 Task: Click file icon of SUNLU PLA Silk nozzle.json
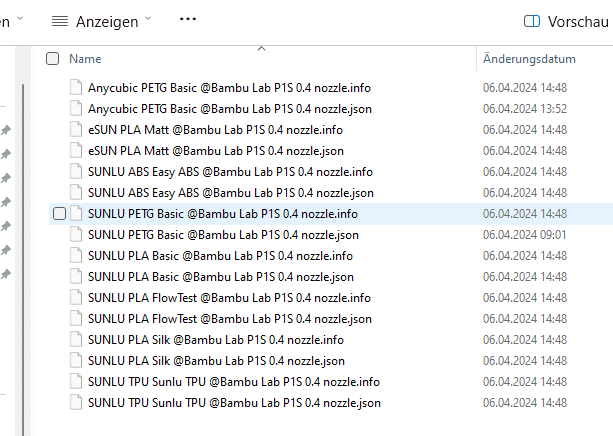click(x=76, y=361)
